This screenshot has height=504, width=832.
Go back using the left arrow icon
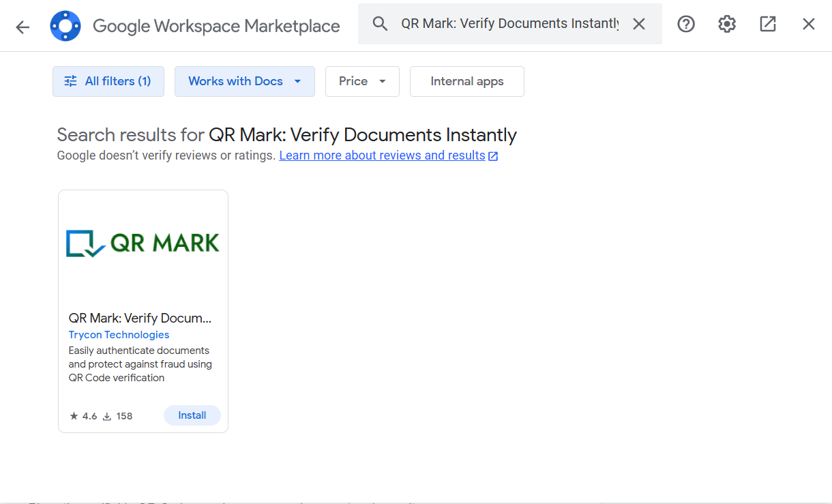tap(23, 27)
